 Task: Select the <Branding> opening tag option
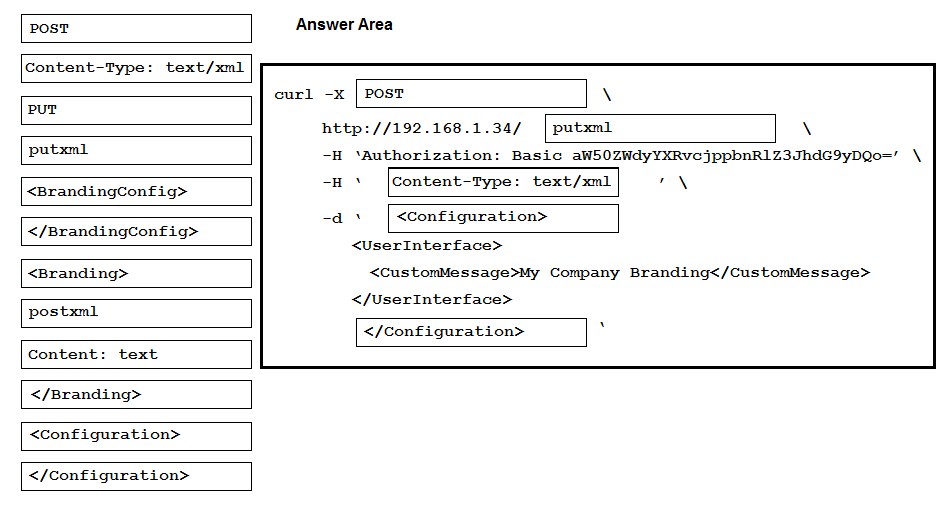pos(136,274)
